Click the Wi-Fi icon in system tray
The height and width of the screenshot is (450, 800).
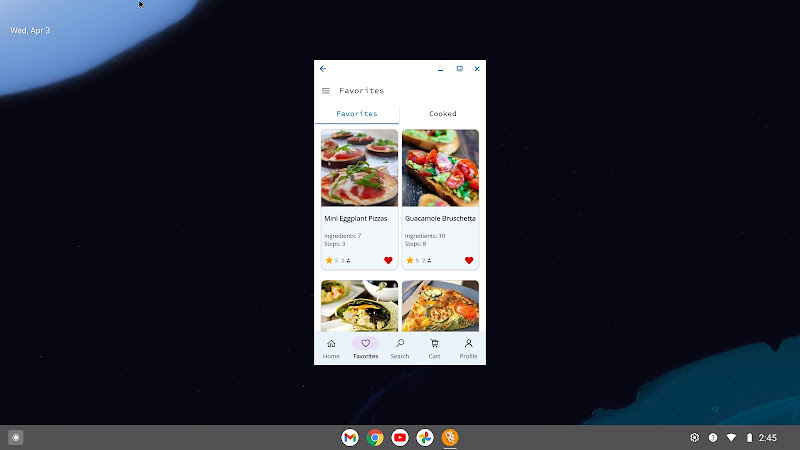tap(731, 437)
